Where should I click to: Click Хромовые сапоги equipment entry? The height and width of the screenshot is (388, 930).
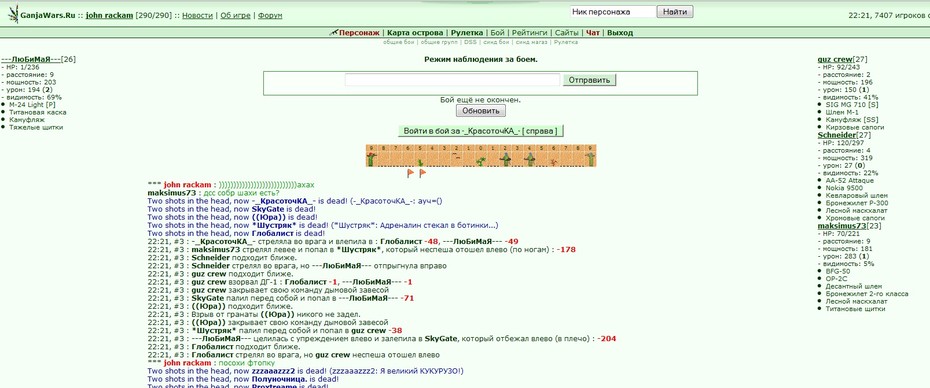click(x=855, y=218)
